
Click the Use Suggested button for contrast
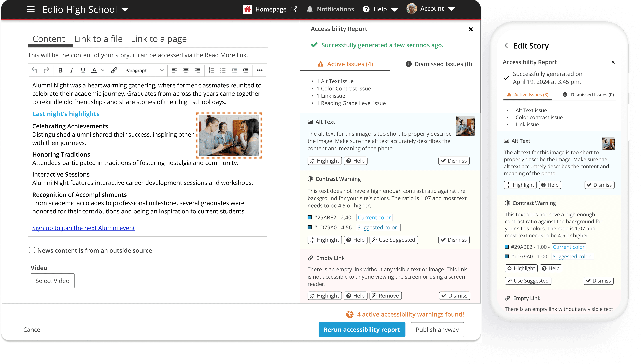pos(394,240)
